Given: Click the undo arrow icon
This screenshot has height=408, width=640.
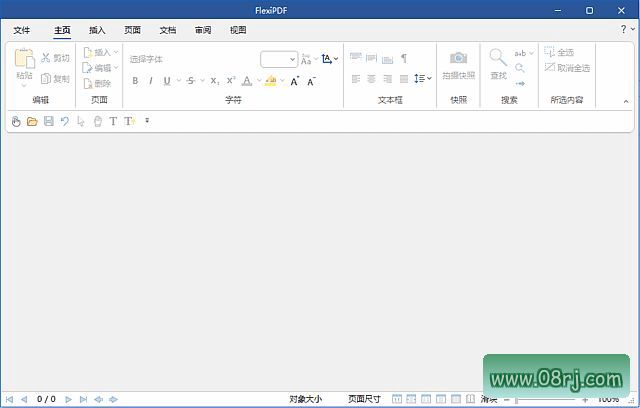Looking at the screenshot, I should (x=64, y=121).
